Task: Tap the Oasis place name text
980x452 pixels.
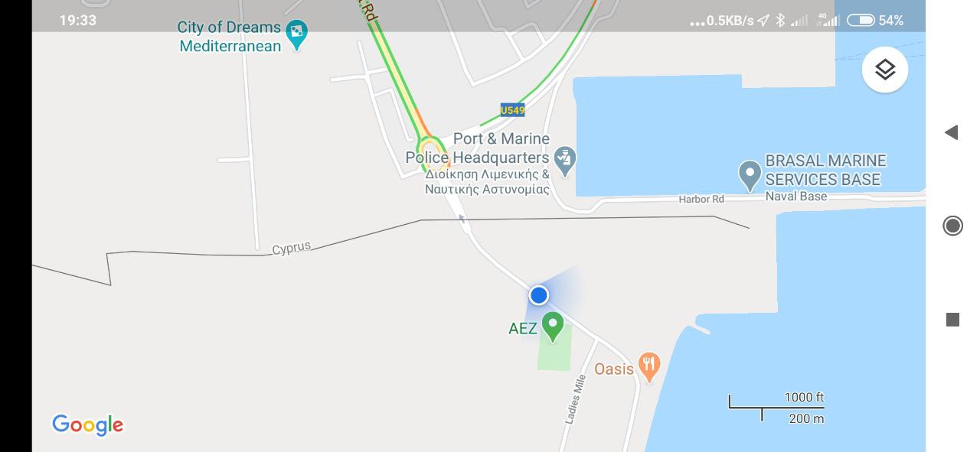Action: point(614,369)
